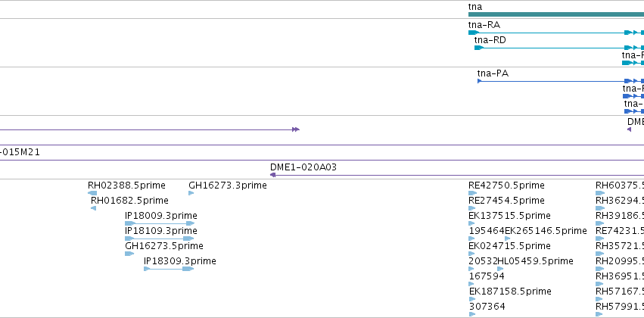
Task: Click the RE27454.5prime label
Action: pyautogui.click(x=506, y=201)
